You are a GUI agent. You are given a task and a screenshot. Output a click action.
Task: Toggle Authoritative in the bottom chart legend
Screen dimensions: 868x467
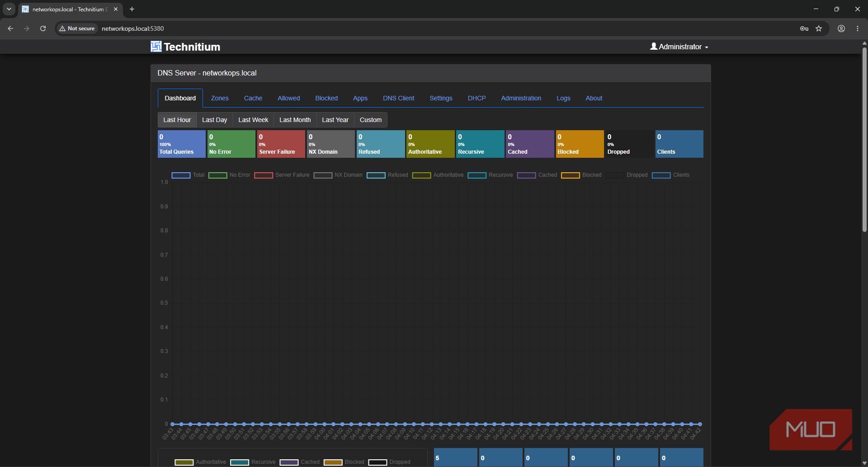coord(200,462)
